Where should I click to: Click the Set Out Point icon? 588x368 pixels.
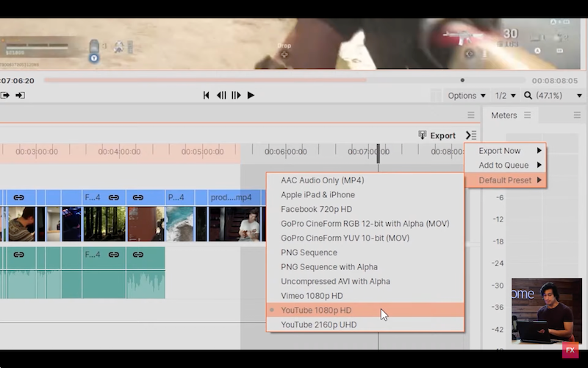[20, 96]
